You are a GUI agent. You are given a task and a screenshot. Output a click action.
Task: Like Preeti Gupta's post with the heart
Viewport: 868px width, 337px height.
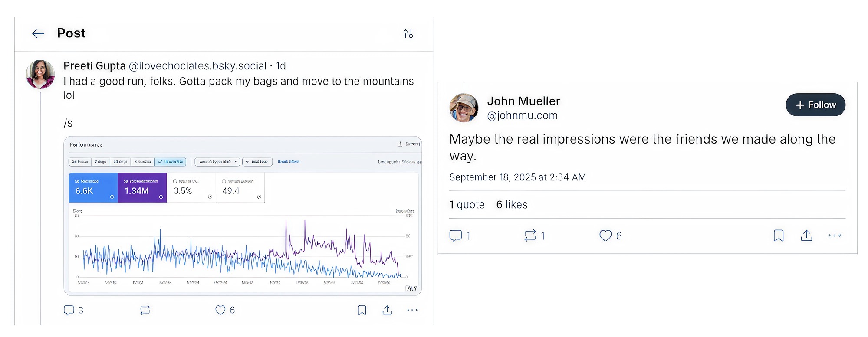coord(220,310)
